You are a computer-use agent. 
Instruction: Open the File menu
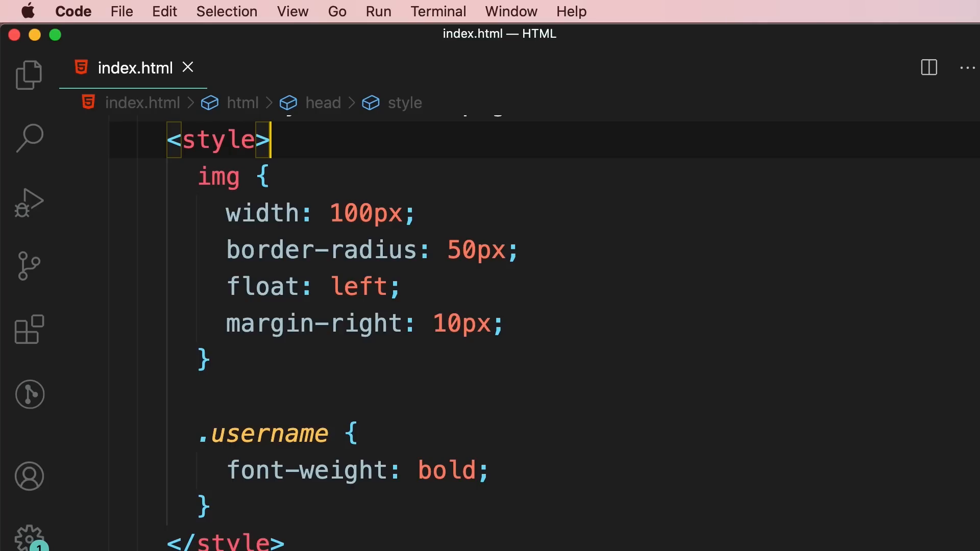121,11
